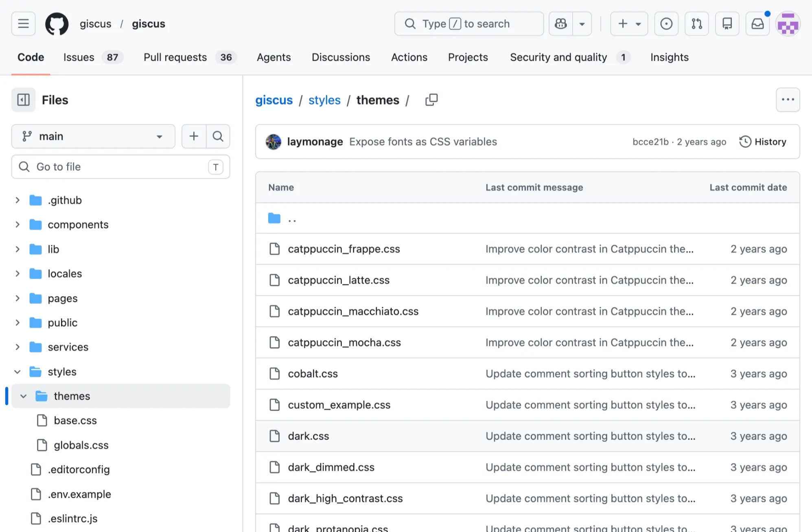Expand the .github folder chevron
This screenshot has height=532, width=812.
18,200
